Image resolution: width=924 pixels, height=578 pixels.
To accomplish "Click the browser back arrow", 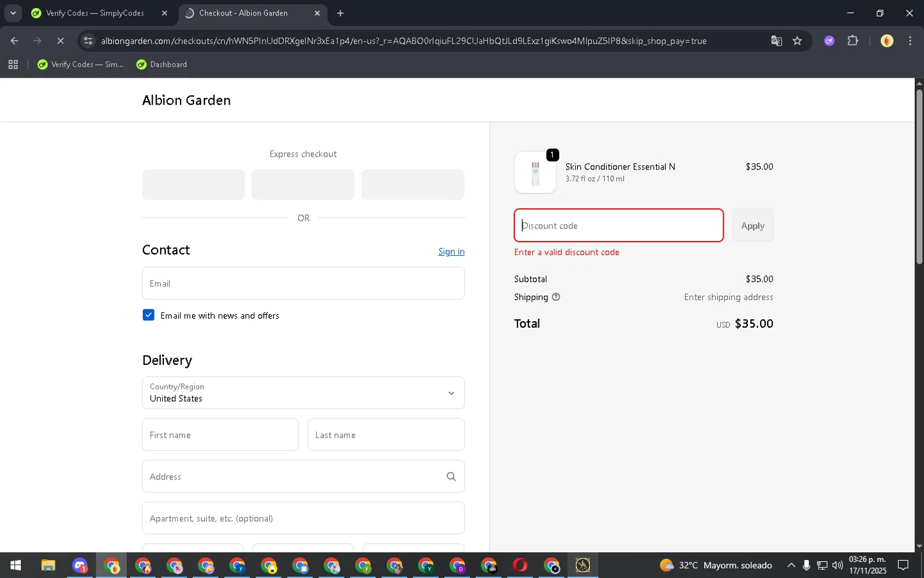I will (14, 41).
